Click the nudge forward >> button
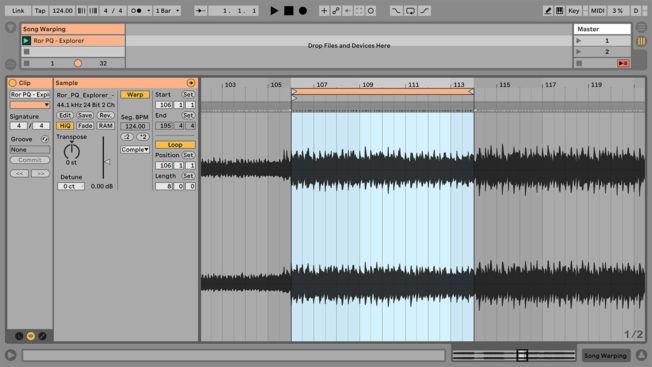Image resolution: width=652 pixels, height=367 pixels. pos(40,173)
